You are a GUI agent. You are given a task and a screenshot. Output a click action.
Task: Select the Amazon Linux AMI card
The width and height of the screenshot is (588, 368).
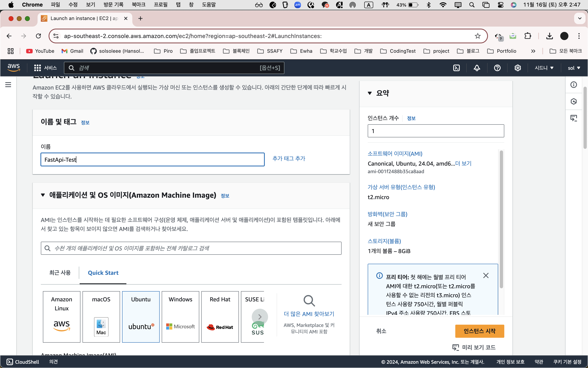[62, 317]
